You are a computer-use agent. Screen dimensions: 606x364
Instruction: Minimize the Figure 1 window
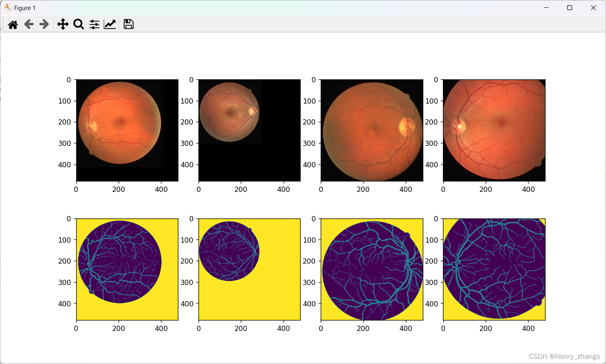(x=546, y=8)
